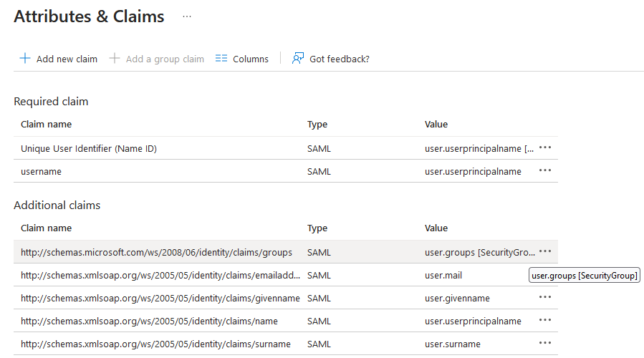Click the Got feedback? link
The width and height of the screenshot is (644, 358).
[339, 59]
